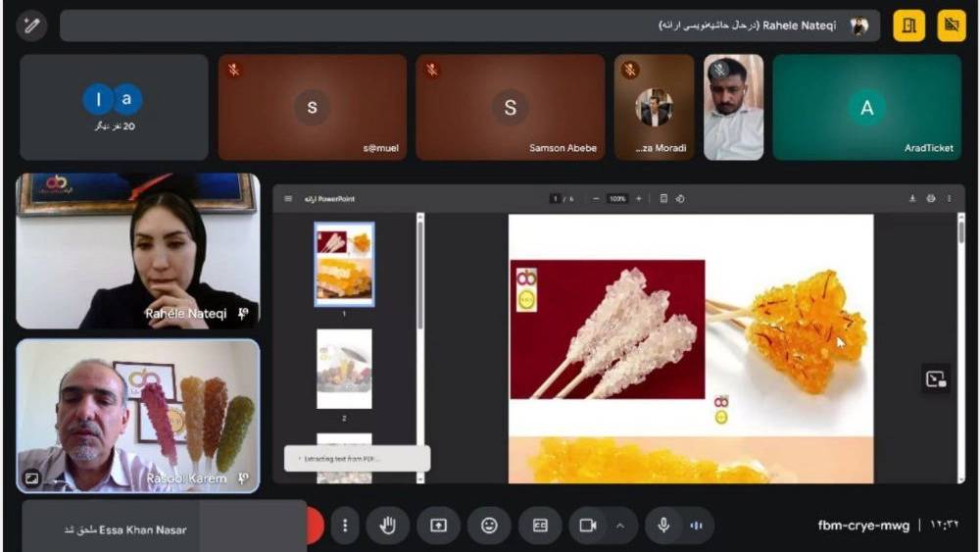Click the annotation pen icon at top left
Image resolution: width=980 pixels, height=552 pixels.
[32, 25]
